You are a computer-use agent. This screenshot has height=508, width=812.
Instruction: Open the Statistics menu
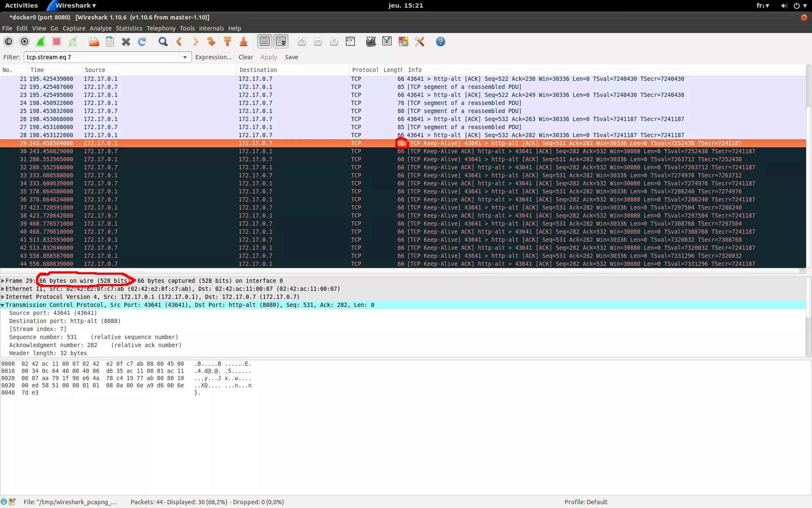tap(129, 28)
